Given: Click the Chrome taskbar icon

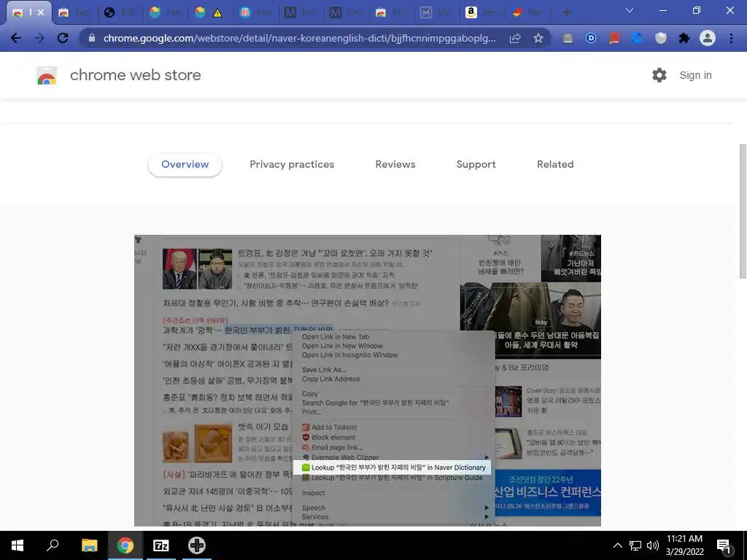Looking at the screenshot, I should [x=125, y=545].
